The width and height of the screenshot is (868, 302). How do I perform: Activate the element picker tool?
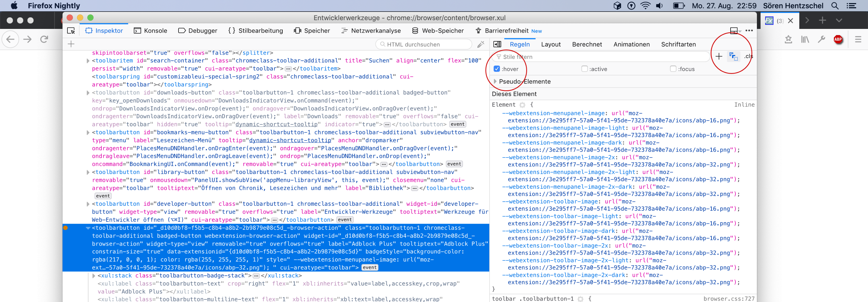coord(71,31)
